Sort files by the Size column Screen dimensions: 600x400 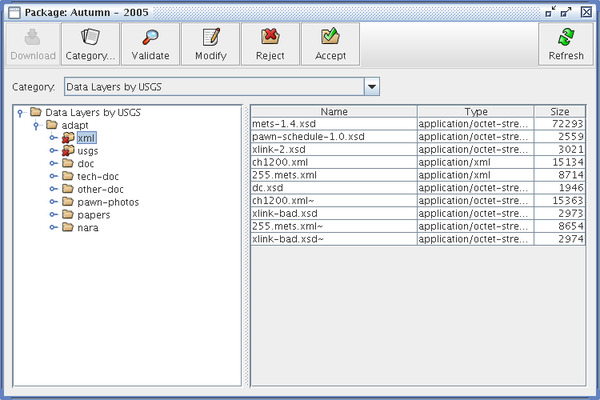[560, 111]
